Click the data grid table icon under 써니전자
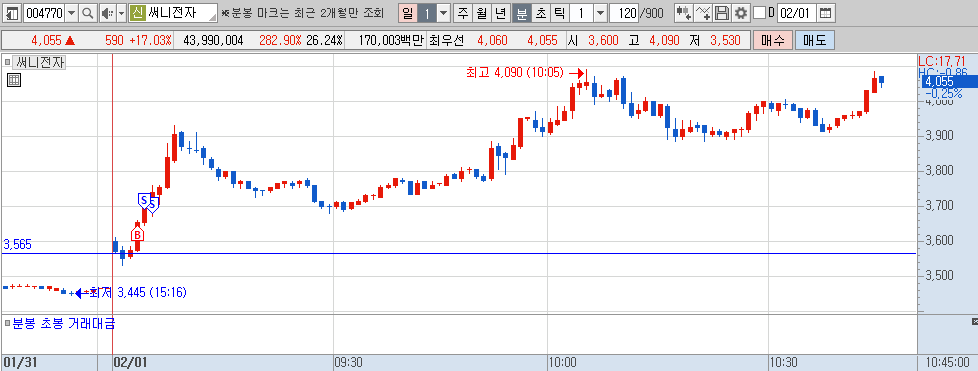This screenshot has width=978, height=371. pyautogui.click(x=14, y=80)
